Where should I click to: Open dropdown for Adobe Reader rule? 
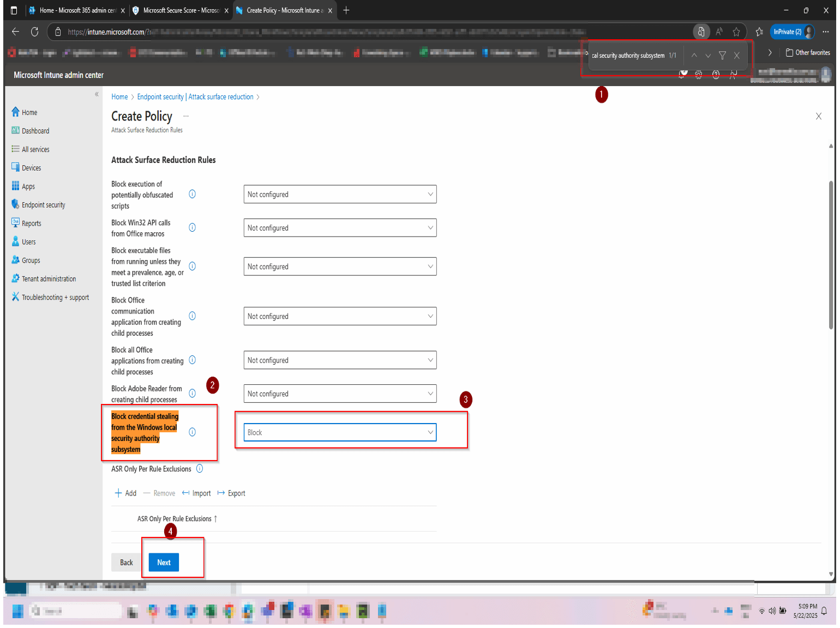340,394
